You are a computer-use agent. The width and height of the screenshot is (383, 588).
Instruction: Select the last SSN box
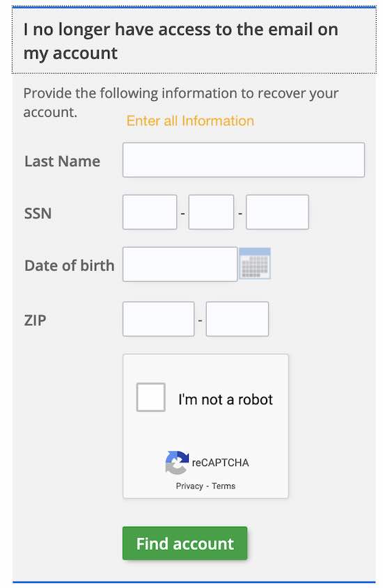coord(278,212)
